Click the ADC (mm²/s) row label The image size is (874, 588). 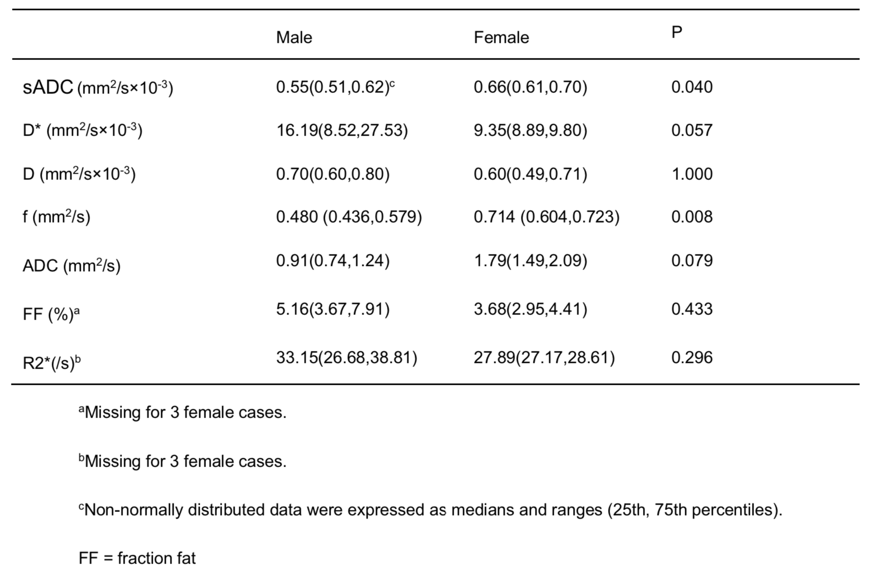[x=71, y=266]
